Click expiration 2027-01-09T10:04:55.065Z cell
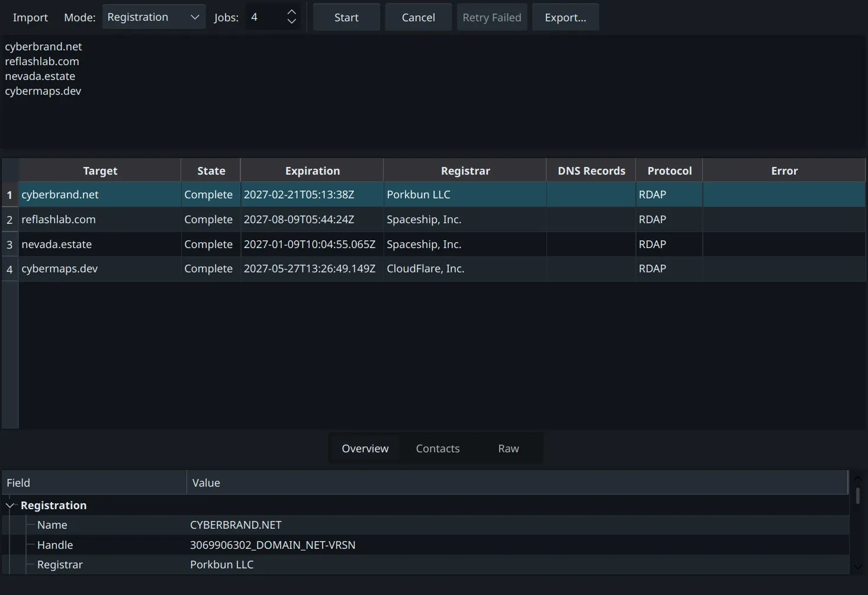Viewport: 868px width, 595px height. tap(312, 244)
